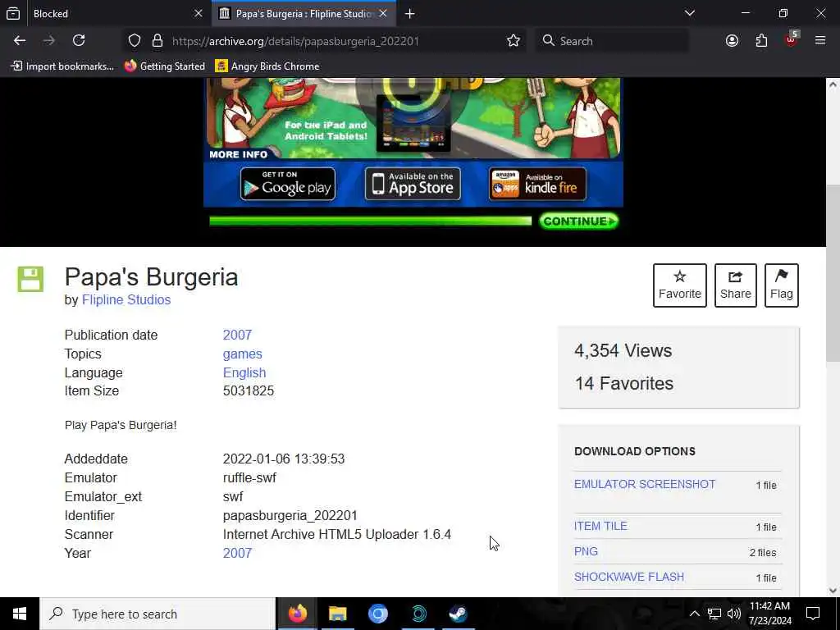Download PNG files option

[x=586, y=551]
